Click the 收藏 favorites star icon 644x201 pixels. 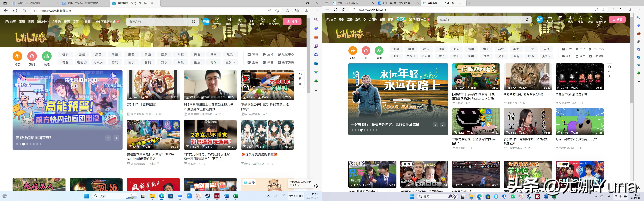click(x=251, y=20)
